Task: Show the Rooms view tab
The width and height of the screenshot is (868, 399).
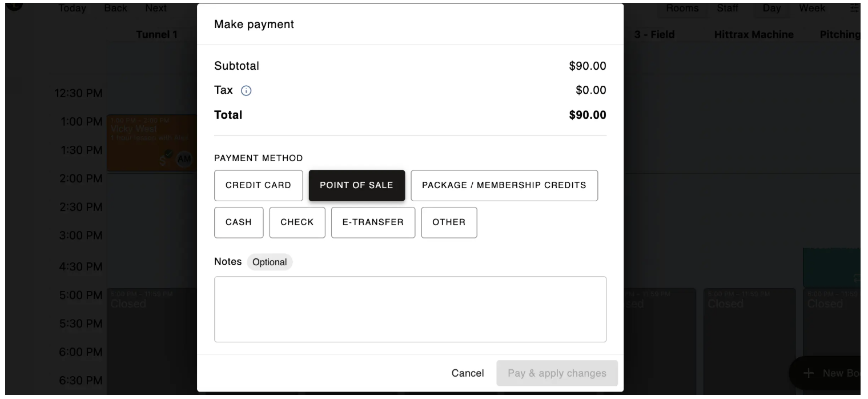Action: point(686,8)
